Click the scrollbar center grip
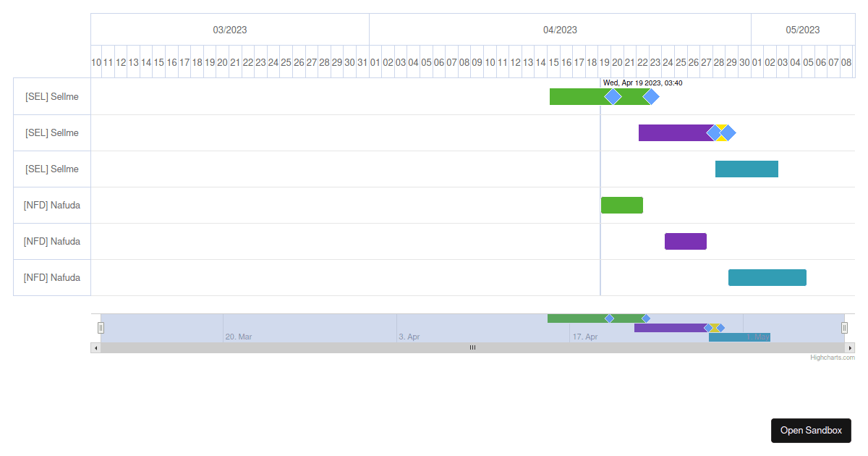The width and height of the screenshot is (868, 456). pos(472,347)
